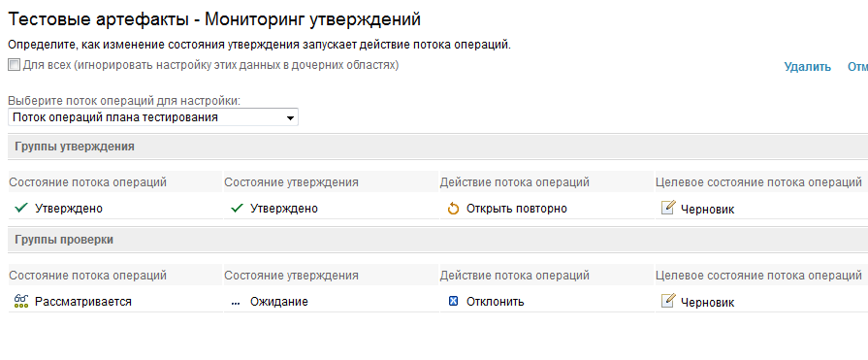
Task: Click the partially visible Отм link at right
Action: coord(857,67)
